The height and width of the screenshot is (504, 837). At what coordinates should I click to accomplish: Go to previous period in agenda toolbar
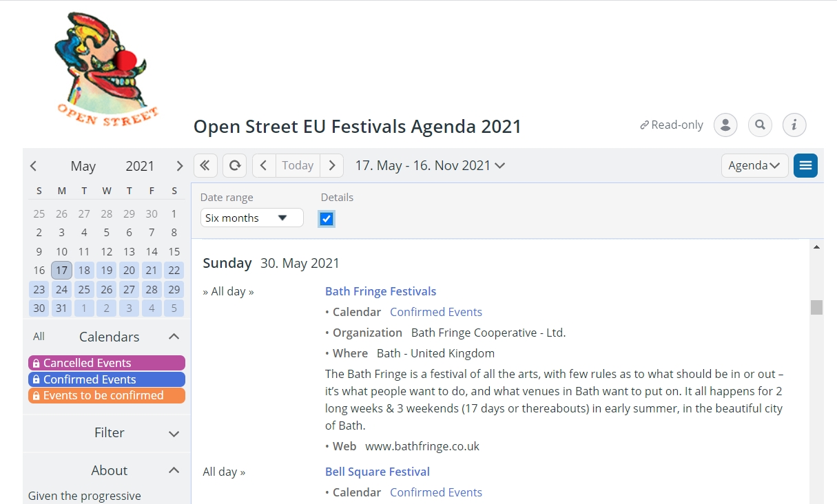coord(264,165)
